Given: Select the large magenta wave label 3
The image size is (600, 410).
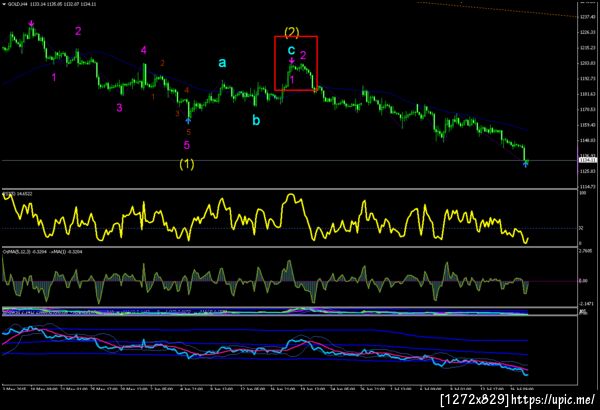Looking at the screenshot, I should point(119,108).
